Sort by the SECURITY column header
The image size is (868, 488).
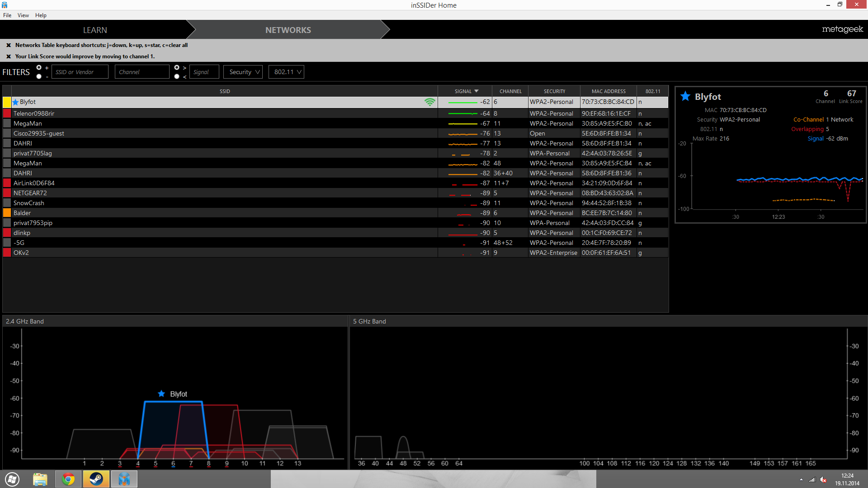(x=554, y=91)
